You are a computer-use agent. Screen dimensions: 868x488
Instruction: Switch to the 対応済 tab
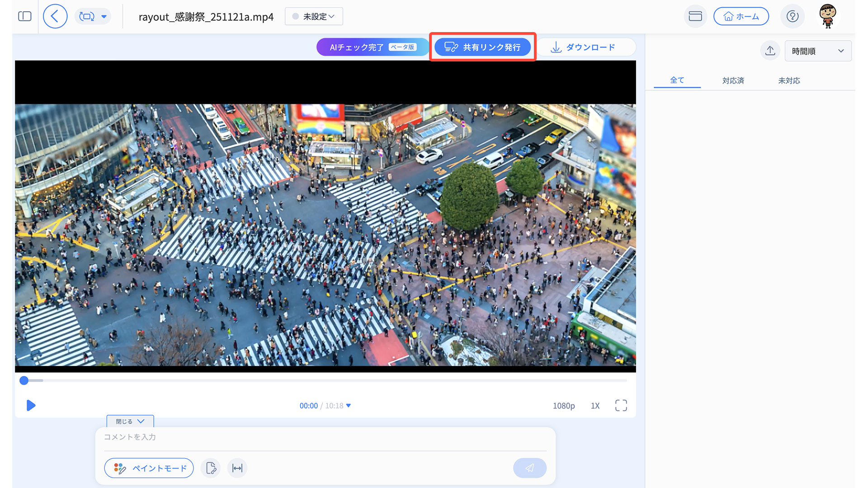pyautogui.click(x=733, y=80)
